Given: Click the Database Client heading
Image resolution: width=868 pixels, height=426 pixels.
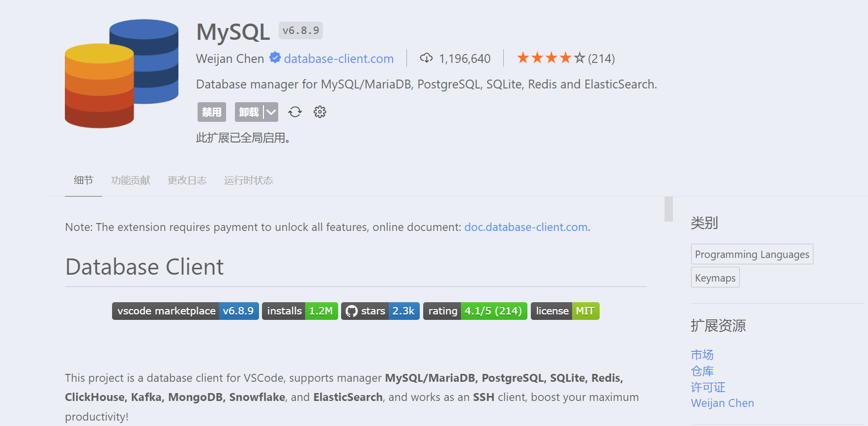Looking at the screenshot, I should 145,267.
